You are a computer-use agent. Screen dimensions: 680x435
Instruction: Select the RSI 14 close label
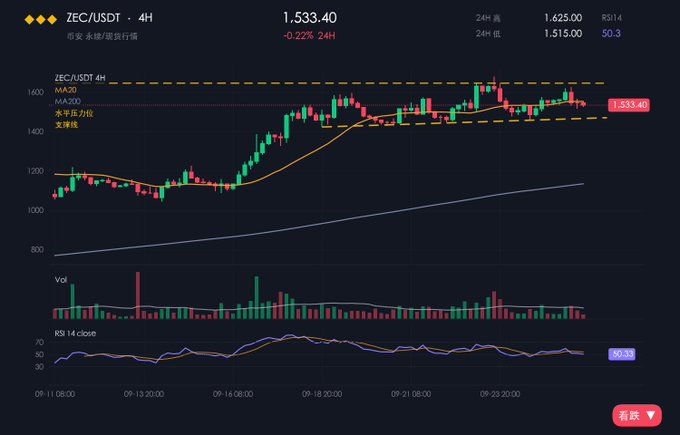75,333
